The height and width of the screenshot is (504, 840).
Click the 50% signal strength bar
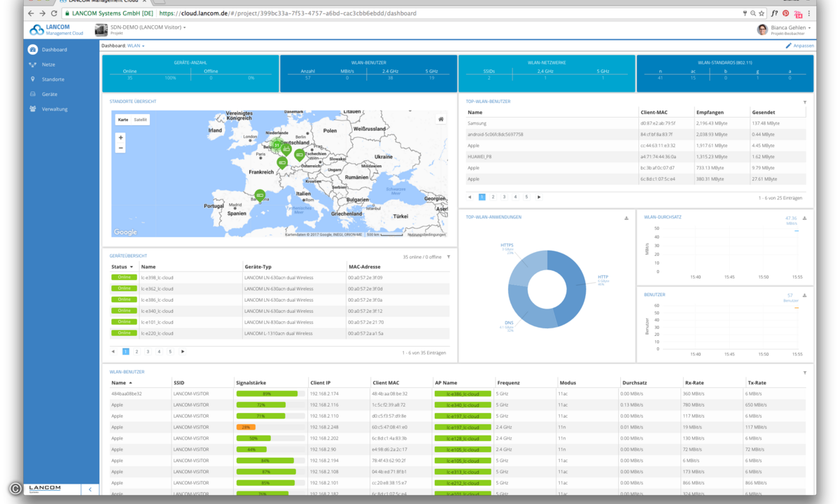(x=253, y=438)
